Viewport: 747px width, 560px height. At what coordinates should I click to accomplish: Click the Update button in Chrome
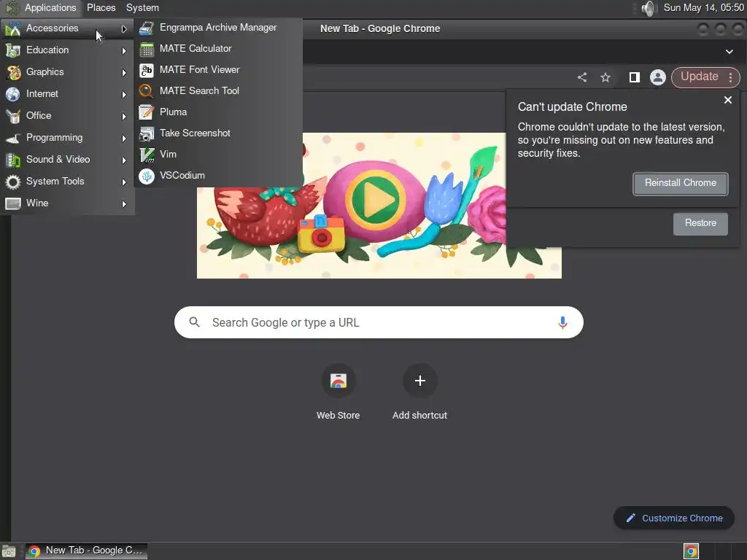[700, 77]
